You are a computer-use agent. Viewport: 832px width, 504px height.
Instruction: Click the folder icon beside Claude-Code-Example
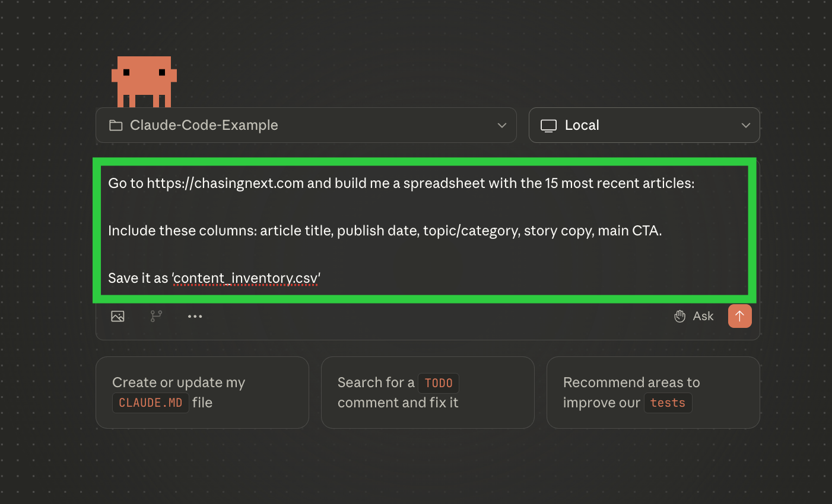point(116,125)
